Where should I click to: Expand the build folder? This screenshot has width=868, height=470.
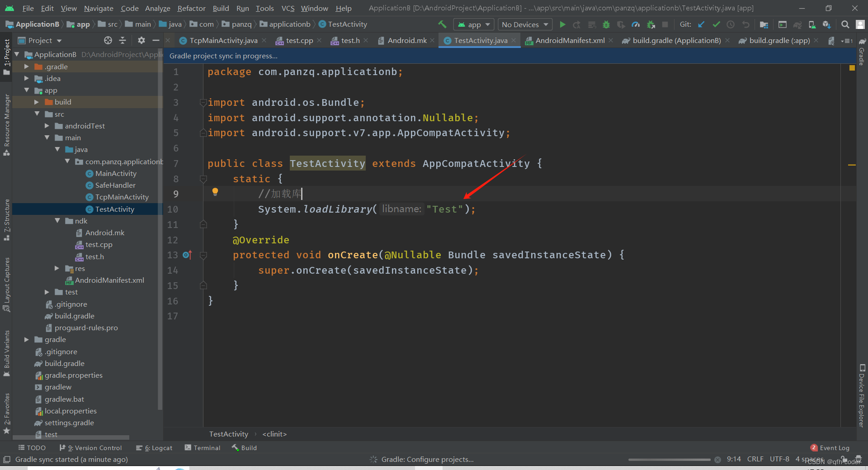pyautogui.click(x=36, y=102)
